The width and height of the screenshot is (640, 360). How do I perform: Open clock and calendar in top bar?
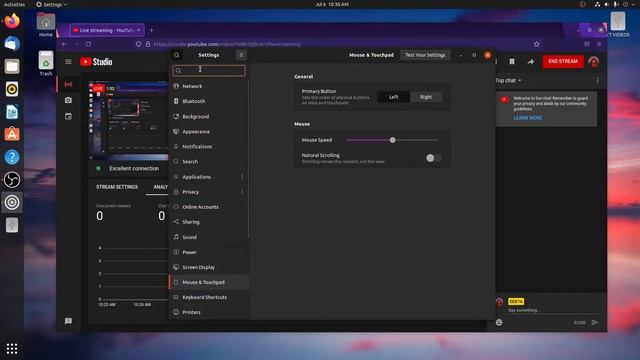pyautogui.click(x=332, y=4)
